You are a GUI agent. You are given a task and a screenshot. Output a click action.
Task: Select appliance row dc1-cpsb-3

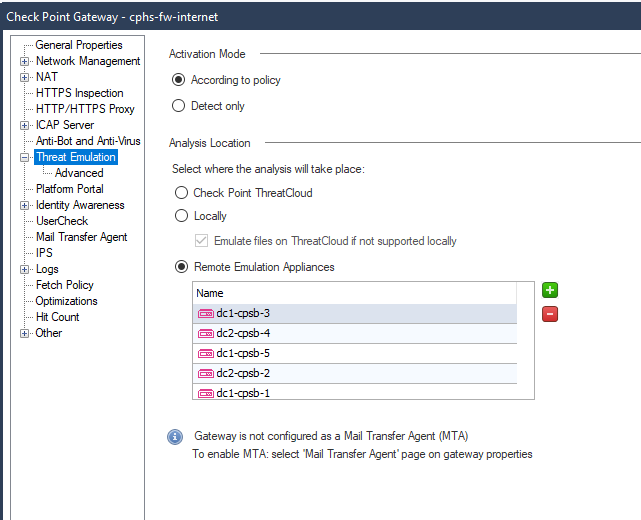pyautogui.click(x=355, y=314)
